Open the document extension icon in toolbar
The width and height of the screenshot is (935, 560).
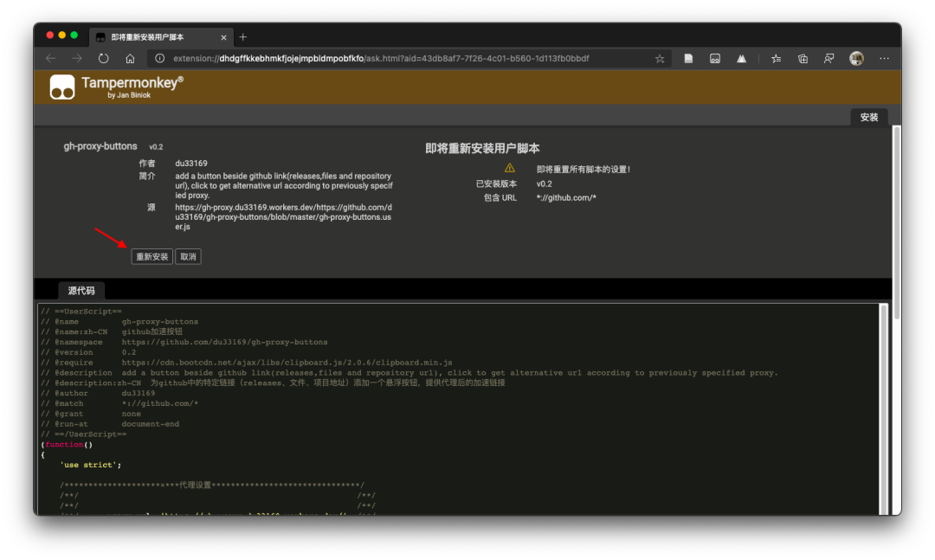coord(688,59)
